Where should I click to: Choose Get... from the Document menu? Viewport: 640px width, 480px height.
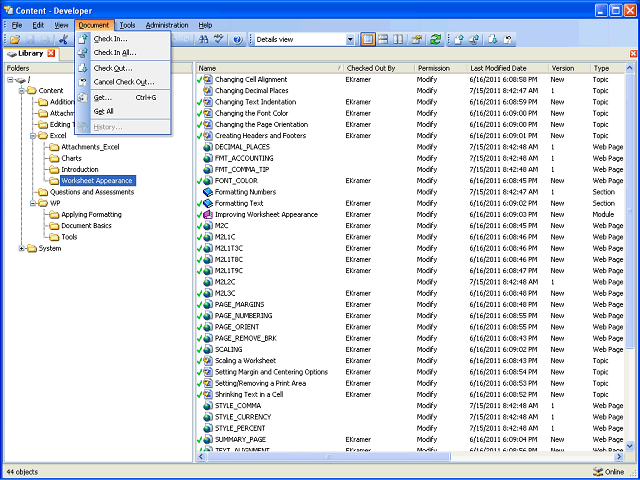click(122, 98)
